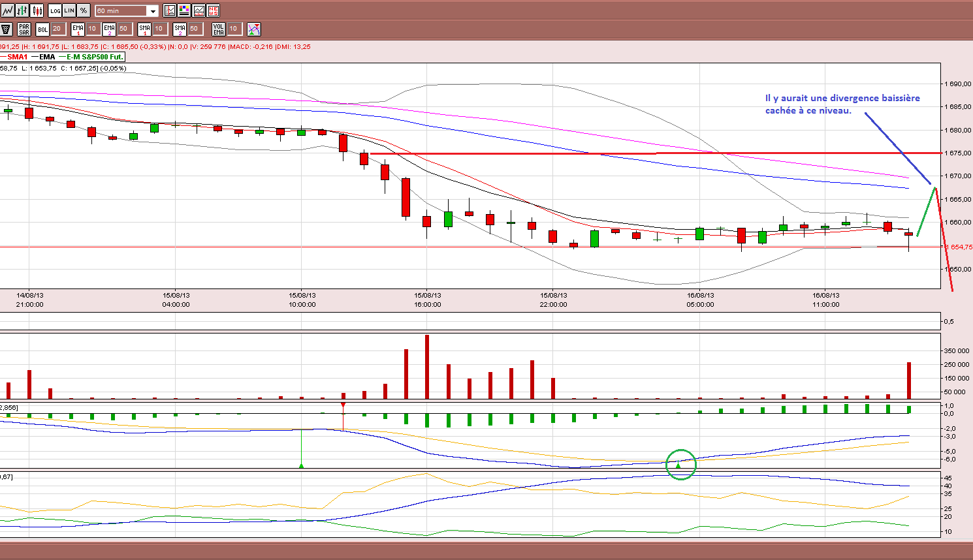Viewport: 973px width, 560px height.
Task: Open the 60 min timeframe dropdown
Action: coord(127,11)
